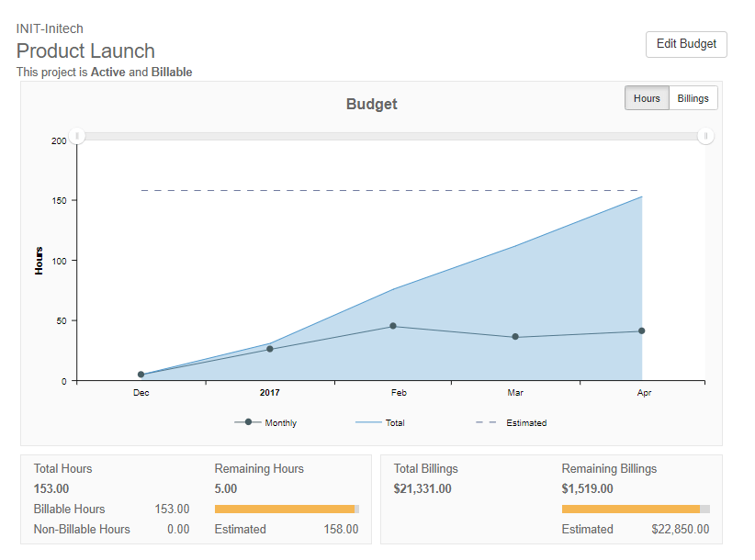Click the left range slider handle
Viewport: 755px width, 560px height.
point(77,135)
